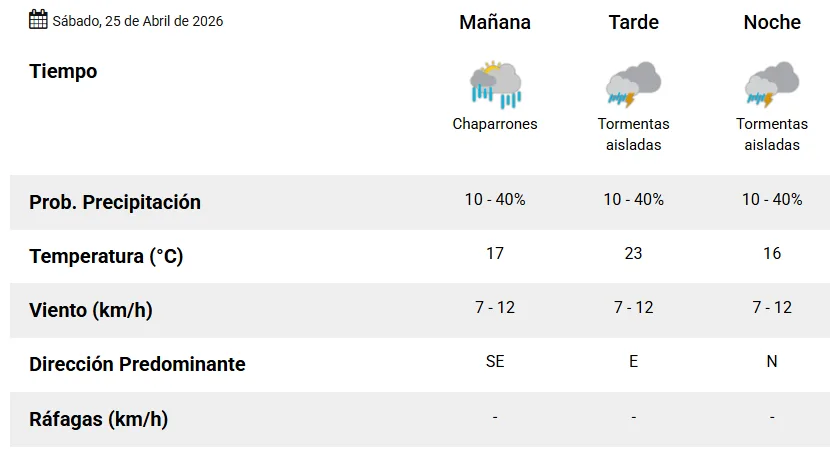Screen dimensions: 830x456
Task: Click the calendar icon beside the date
Action: (38, 19)
